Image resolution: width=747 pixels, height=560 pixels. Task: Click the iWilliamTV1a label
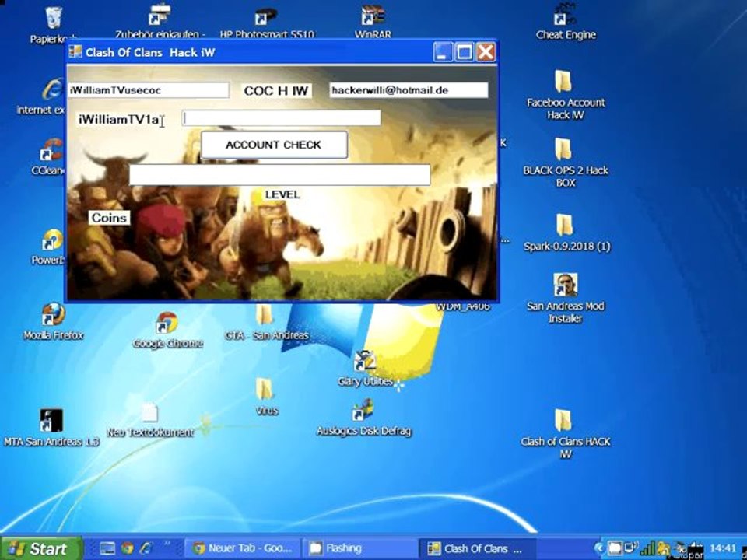[x=118, y=120]
